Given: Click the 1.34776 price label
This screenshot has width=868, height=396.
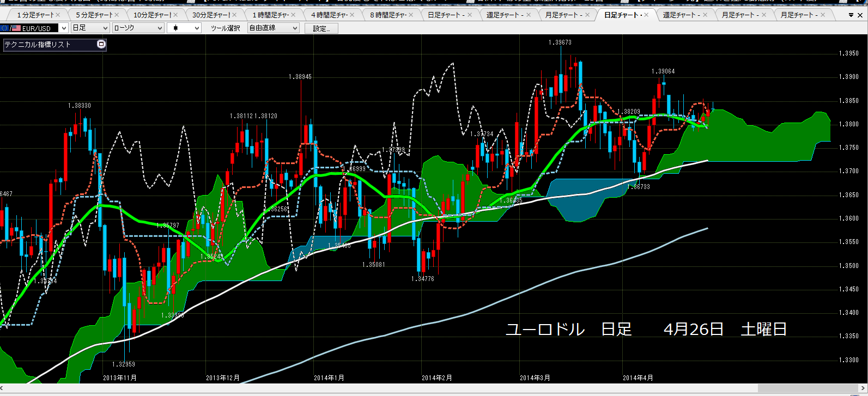Looking at the screenshot, I should [423, 279].
